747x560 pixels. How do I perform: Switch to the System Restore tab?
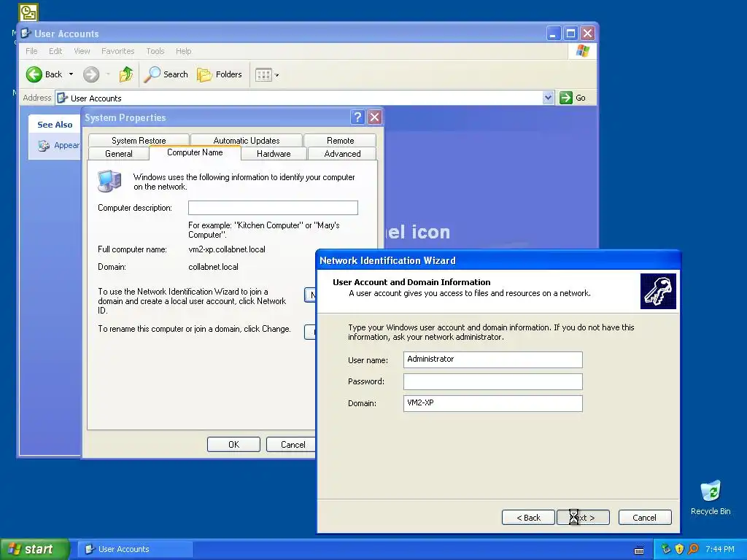click(x=139, y=141)
